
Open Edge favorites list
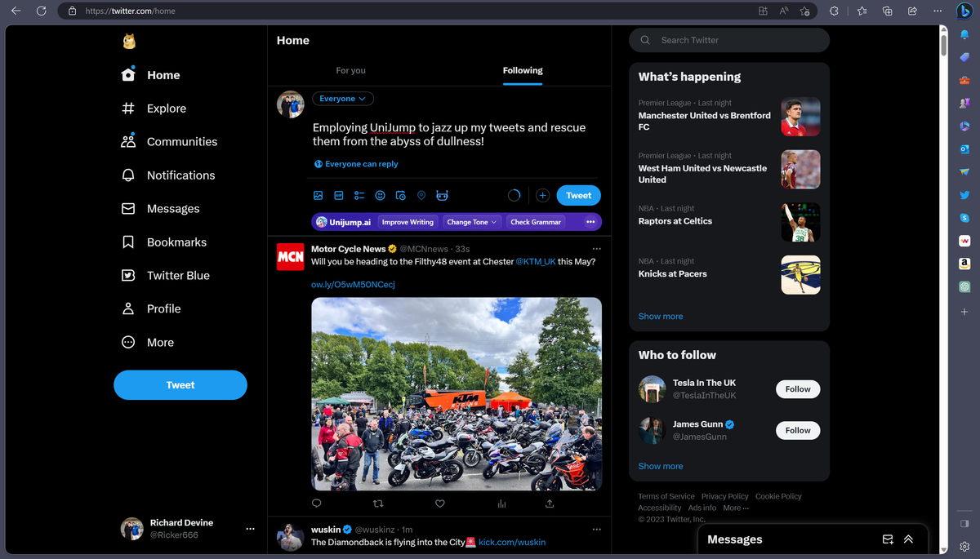coord(862,11)
